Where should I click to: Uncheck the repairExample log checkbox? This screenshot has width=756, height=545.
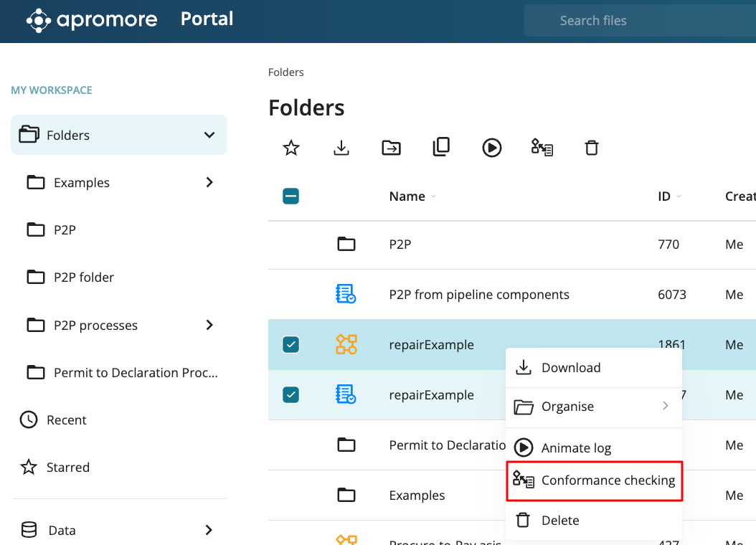pos(290,394)
